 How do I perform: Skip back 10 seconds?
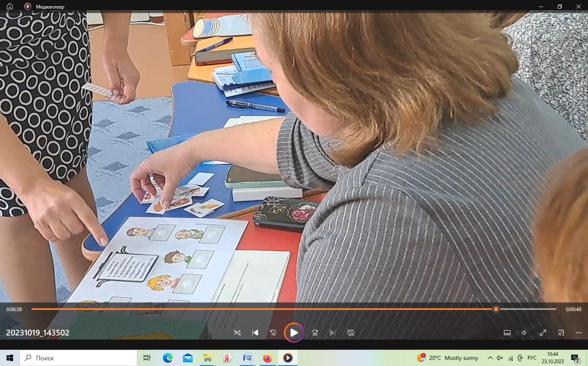tap(273, 333)
